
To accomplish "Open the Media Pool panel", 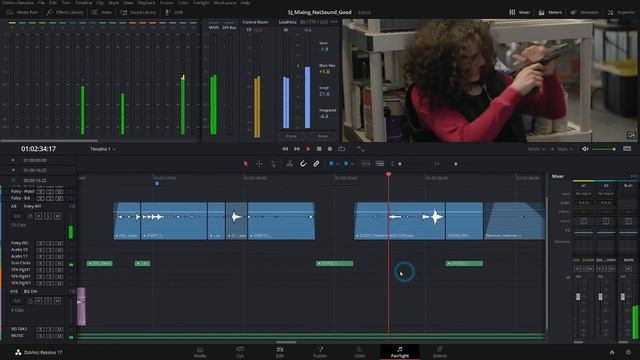I will (22, 13).
